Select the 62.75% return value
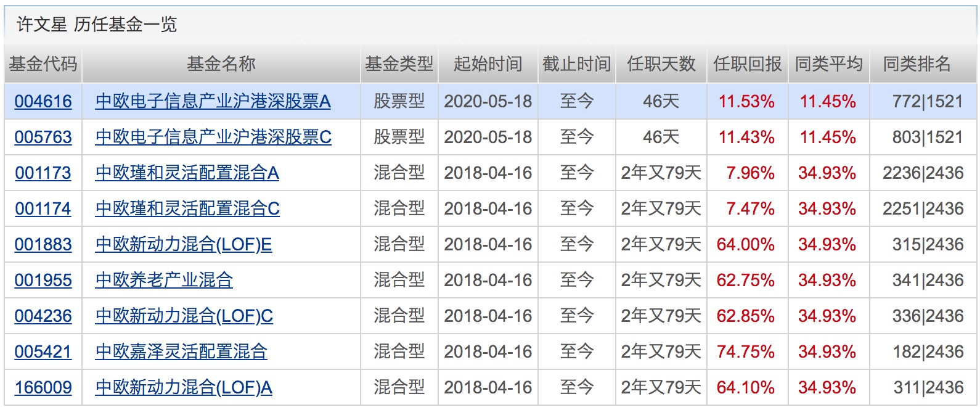980x407 pixels. click(x=746, y=280)
